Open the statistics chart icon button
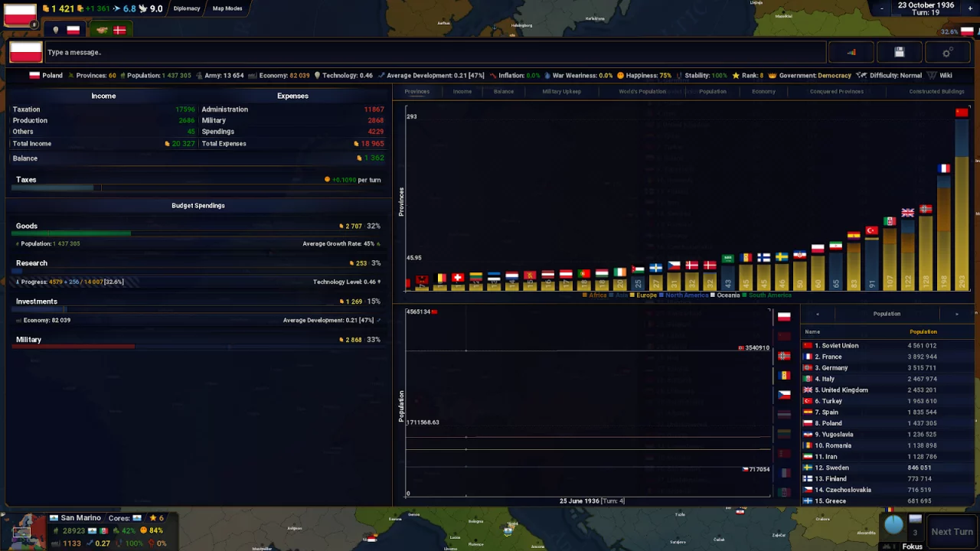Screen dimensions: 980x551 click(851, 52)
